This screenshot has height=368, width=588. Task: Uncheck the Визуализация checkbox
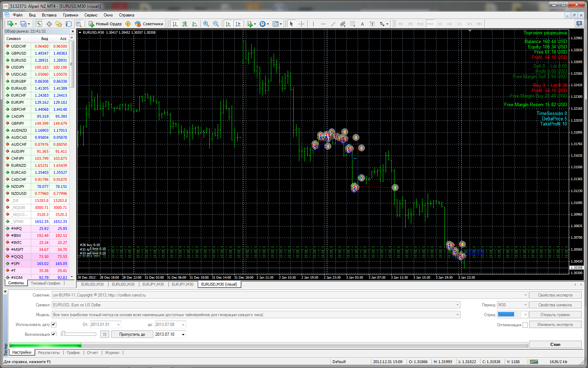tap(54, 334)
